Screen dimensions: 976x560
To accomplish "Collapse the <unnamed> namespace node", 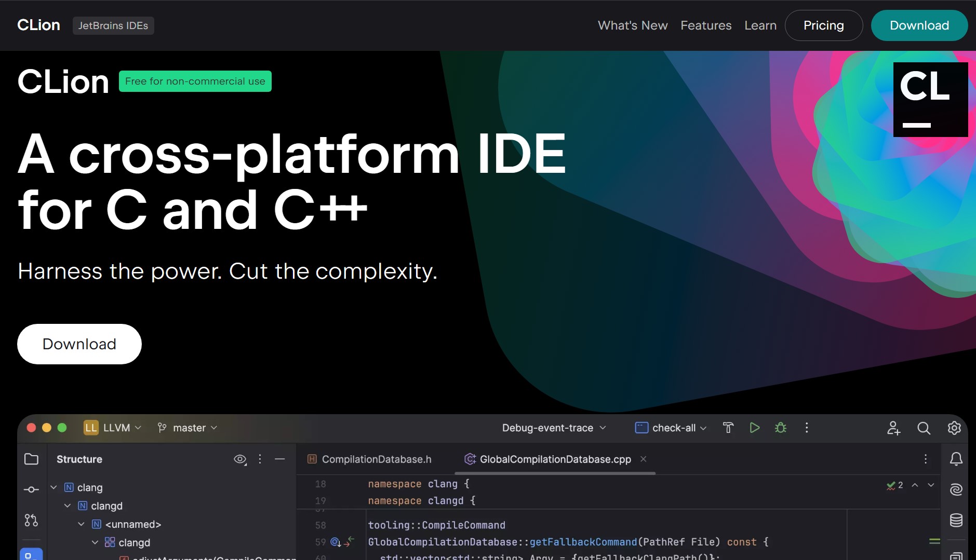I will pyautogui.click(x=81, y=524).
